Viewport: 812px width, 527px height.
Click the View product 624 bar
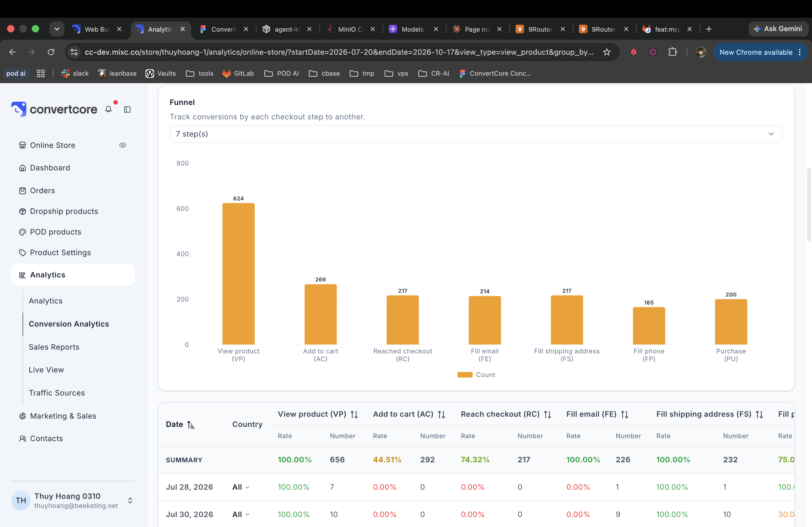click(238, 274)
